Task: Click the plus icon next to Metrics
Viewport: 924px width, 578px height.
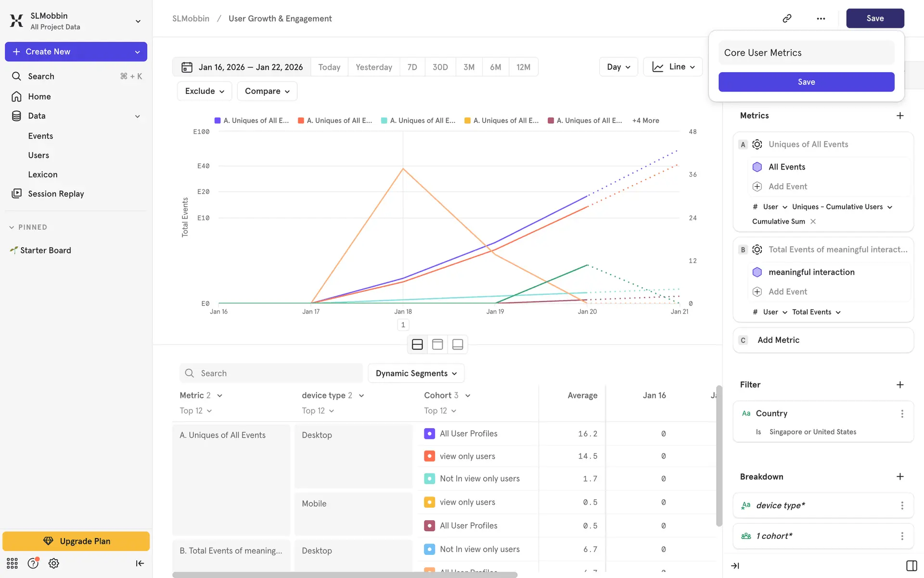Action: pyautogui.click(x=900, y=116)
